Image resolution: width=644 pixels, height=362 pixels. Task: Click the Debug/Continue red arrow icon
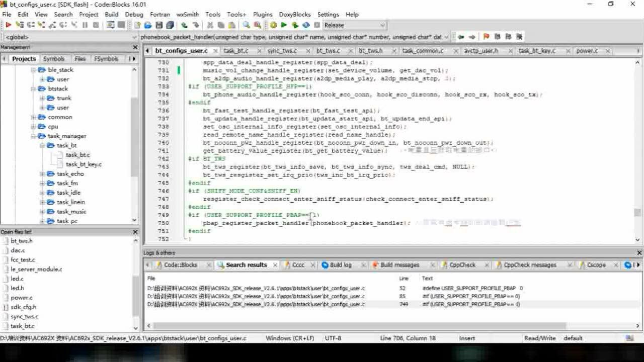pyautogui.click(x=8, y=25)
